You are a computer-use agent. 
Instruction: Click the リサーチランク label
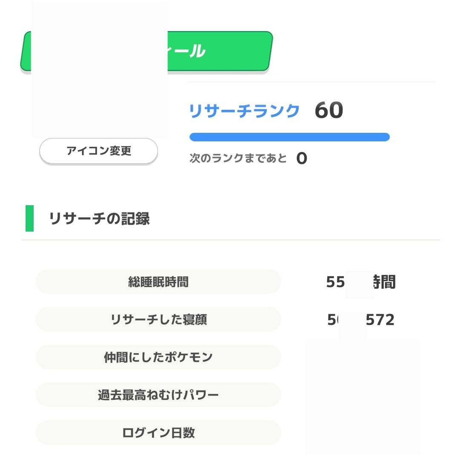tap(244, 111)
